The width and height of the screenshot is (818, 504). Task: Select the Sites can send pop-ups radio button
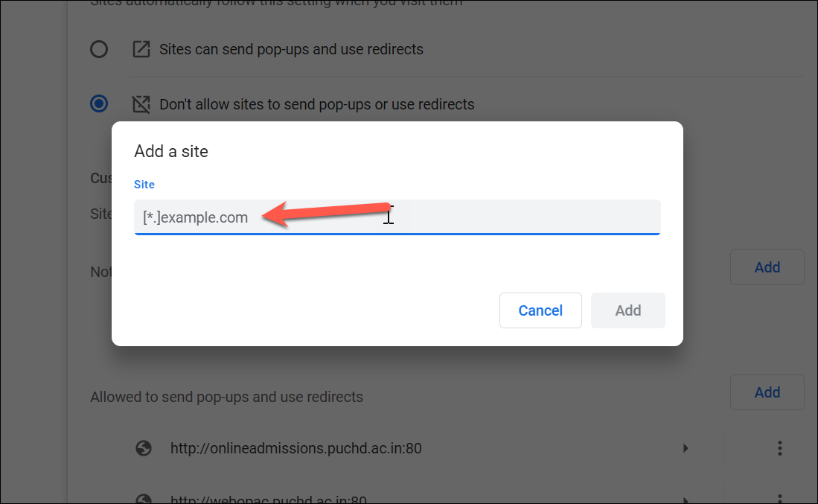[x=98, y=48]
